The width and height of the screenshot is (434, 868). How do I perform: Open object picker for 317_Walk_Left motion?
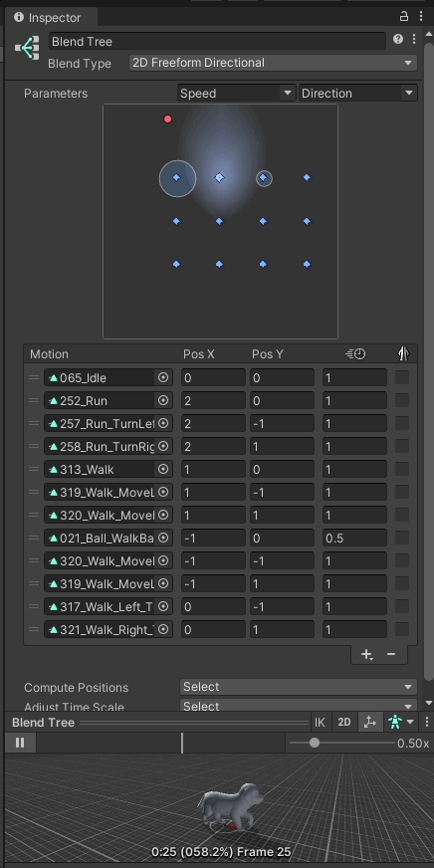(163, 607)
